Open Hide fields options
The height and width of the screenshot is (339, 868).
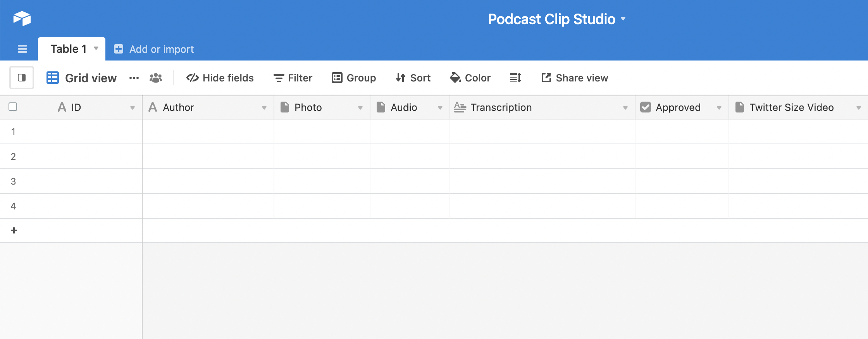coord(220,78)
